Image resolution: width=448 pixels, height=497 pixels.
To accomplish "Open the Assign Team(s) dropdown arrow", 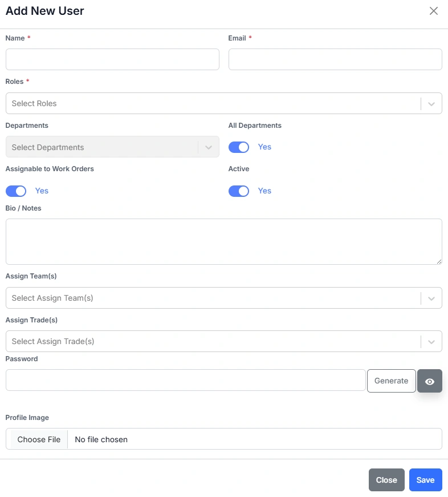I will point(431,298).
